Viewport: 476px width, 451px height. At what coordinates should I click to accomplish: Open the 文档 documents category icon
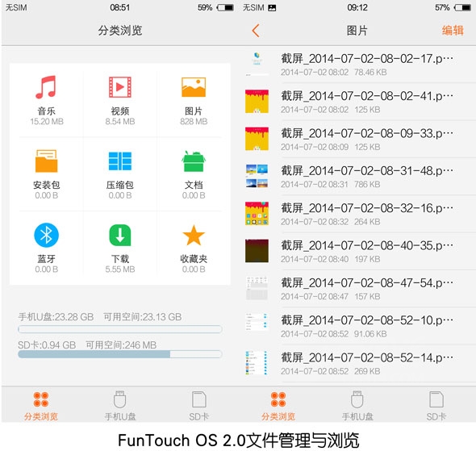(x=194, y=161)
